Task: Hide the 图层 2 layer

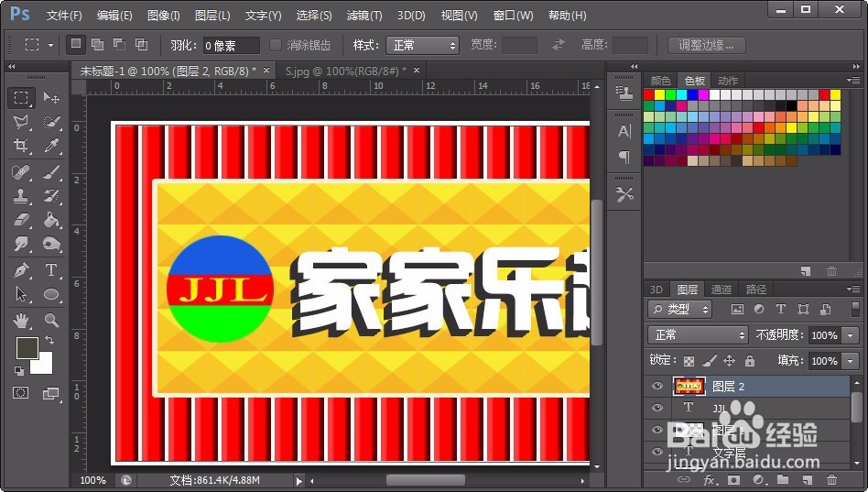Action: click(657, 386)
